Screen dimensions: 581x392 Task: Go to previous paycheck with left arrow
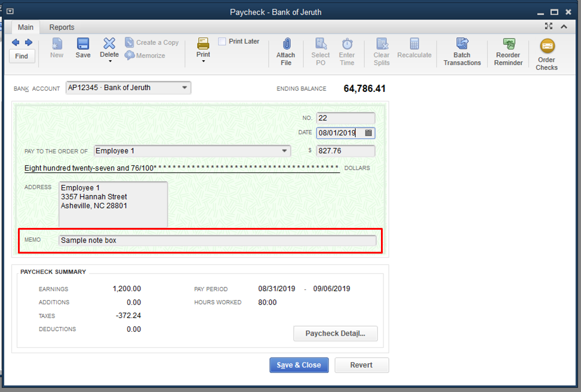point(16,42)
